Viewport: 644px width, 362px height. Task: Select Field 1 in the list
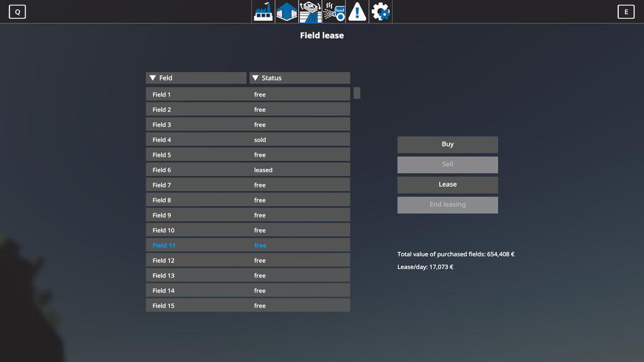[x=248, y=94]
